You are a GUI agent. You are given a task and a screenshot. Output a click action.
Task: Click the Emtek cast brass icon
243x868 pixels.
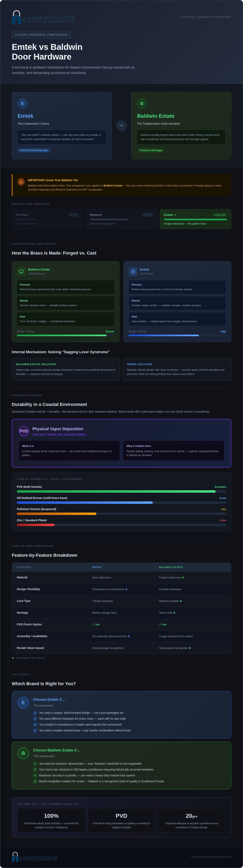133,271
